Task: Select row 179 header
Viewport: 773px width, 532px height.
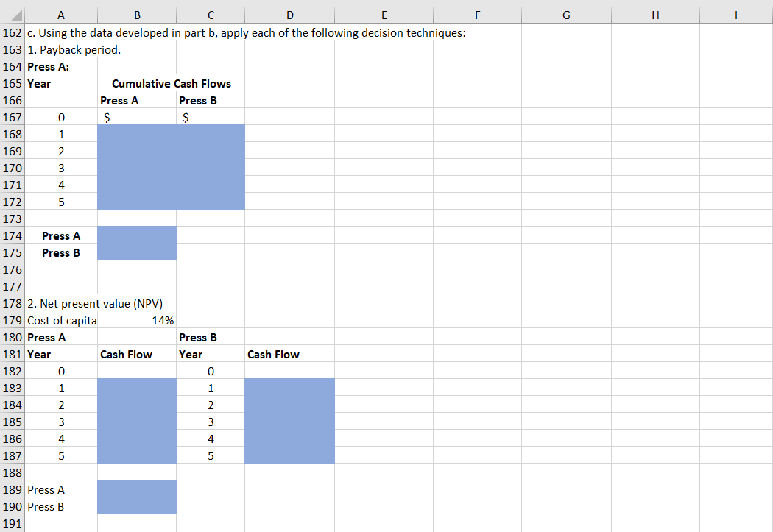Action: click(x=12, y=320)
